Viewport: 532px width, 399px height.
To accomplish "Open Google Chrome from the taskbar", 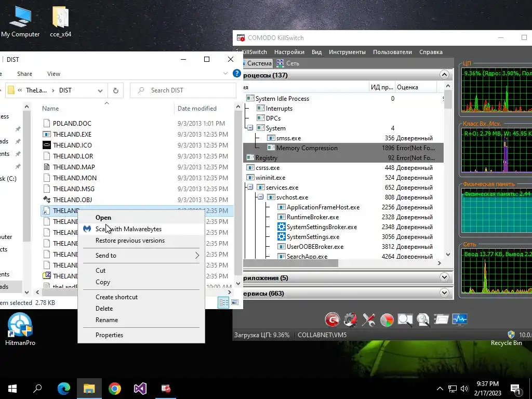I will click(x=115, y=388).
